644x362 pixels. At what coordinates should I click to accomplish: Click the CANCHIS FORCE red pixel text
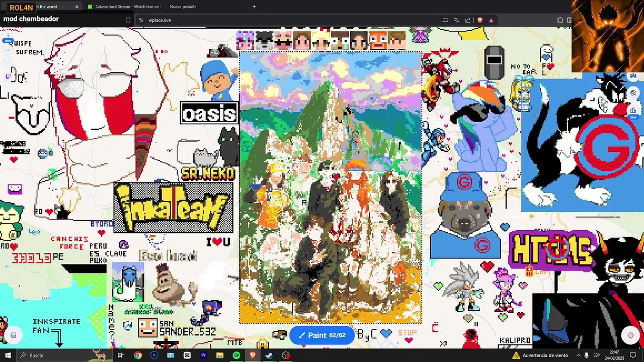point(69,243)
